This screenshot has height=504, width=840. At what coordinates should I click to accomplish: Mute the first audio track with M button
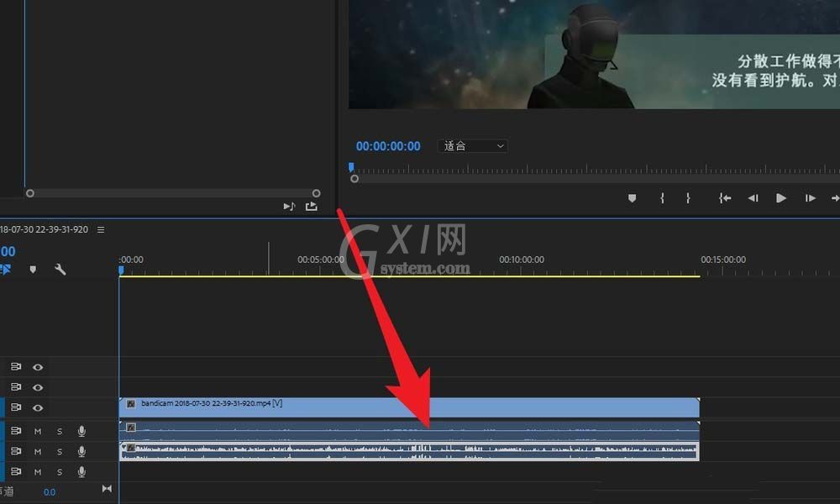pyautogui.click(x=38, y=431)
